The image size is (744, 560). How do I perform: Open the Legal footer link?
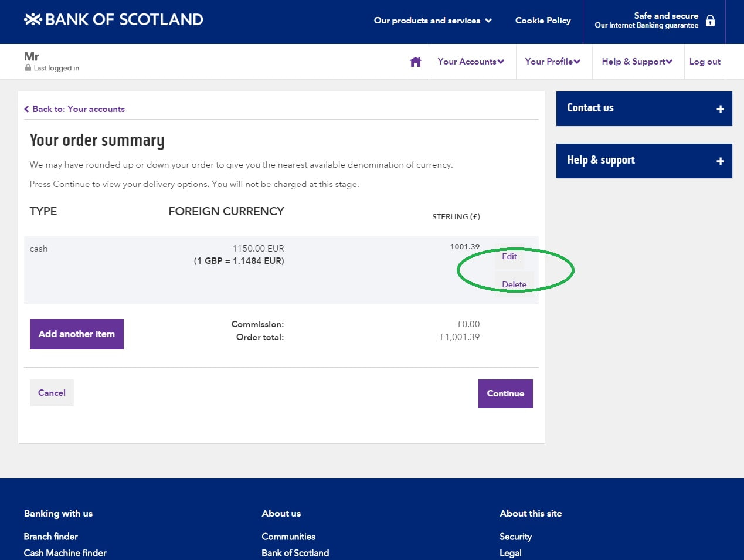(511, 553)
